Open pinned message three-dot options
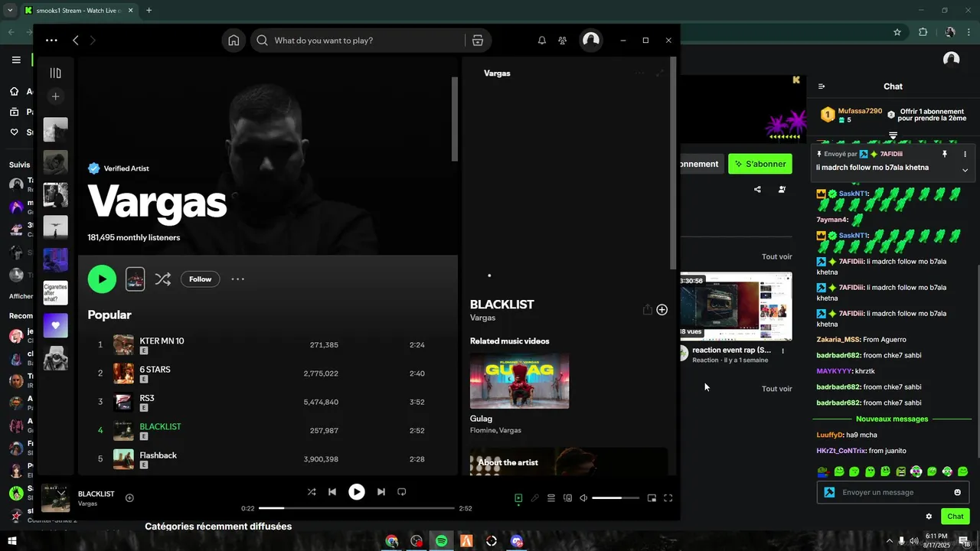 pyautogui.click(x=965, y=154)
